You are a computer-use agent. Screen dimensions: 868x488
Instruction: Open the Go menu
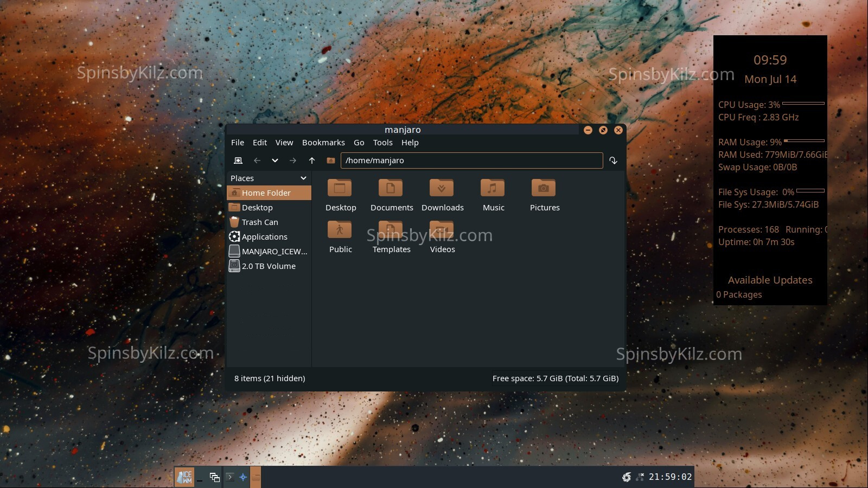359,143
